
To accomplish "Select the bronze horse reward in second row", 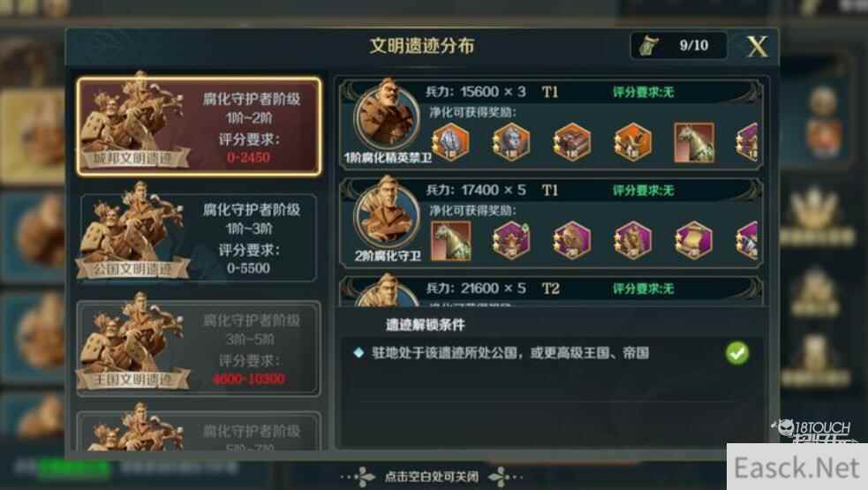I will [x=450, y=240].
